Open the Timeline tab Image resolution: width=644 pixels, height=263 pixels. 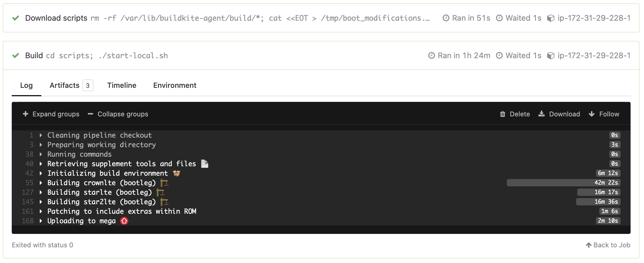[122, 85]
